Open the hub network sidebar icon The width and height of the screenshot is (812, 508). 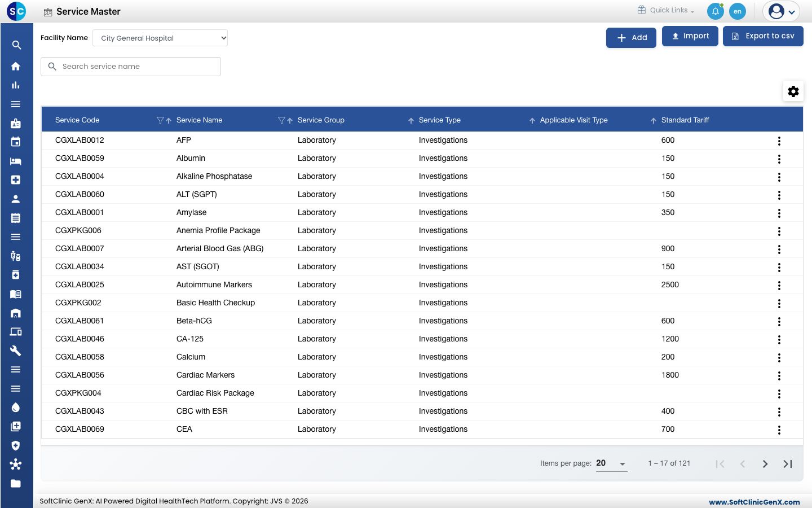pyautogui.click(x=16, y=464)
